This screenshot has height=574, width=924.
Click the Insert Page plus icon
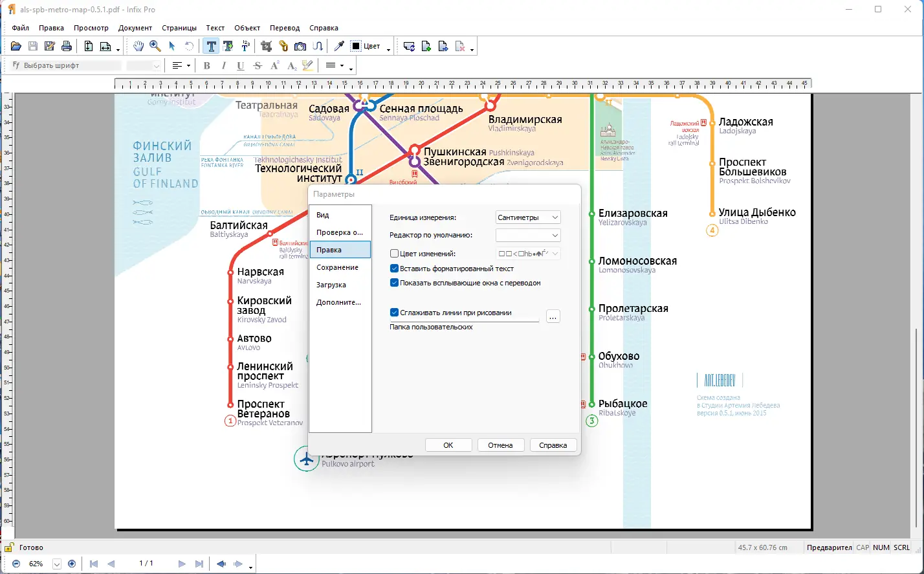coord(426,46)
